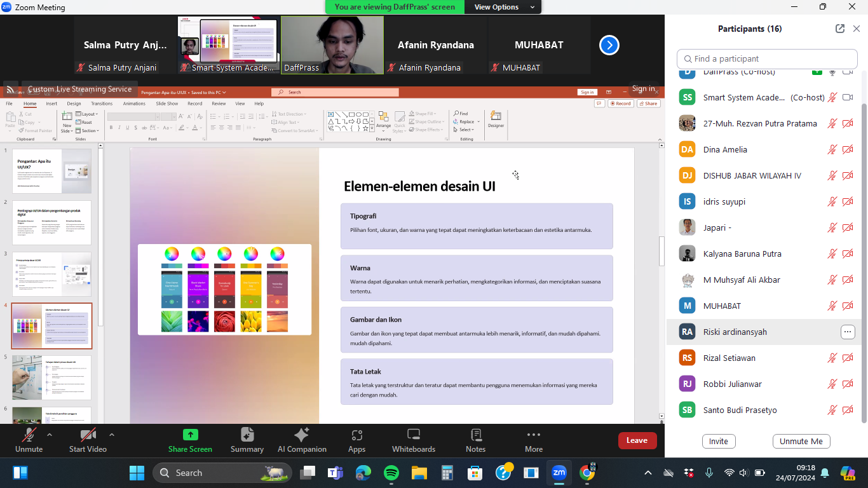
Task: Switch to the Insert ribbon tab
Action: pyautogui.click(x=51, y=104)
